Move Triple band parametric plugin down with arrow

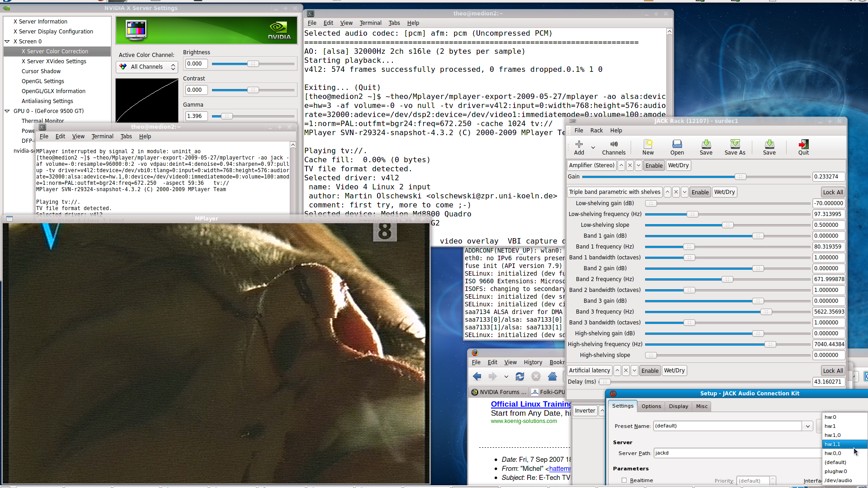tap(684, 192)
